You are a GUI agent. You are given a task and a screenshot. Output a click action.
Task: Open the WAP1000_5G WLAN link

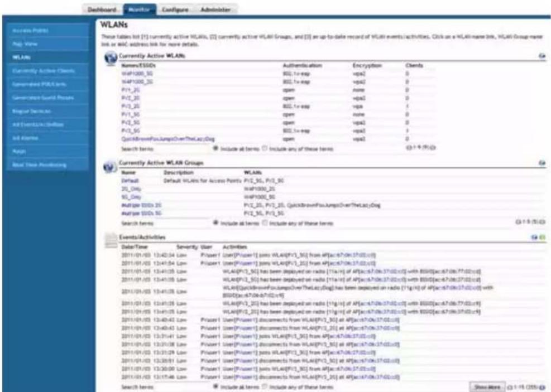[137, 74]
